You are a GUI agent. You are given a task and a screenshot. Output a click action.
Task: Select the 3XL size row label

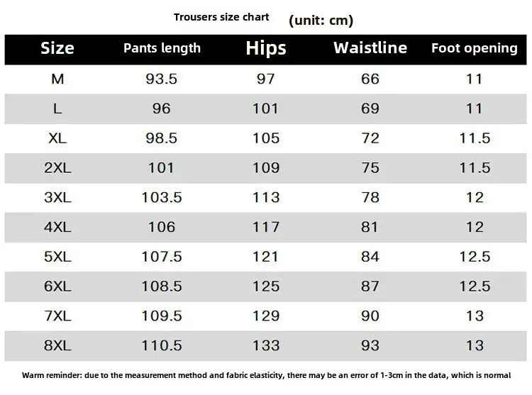57,198
